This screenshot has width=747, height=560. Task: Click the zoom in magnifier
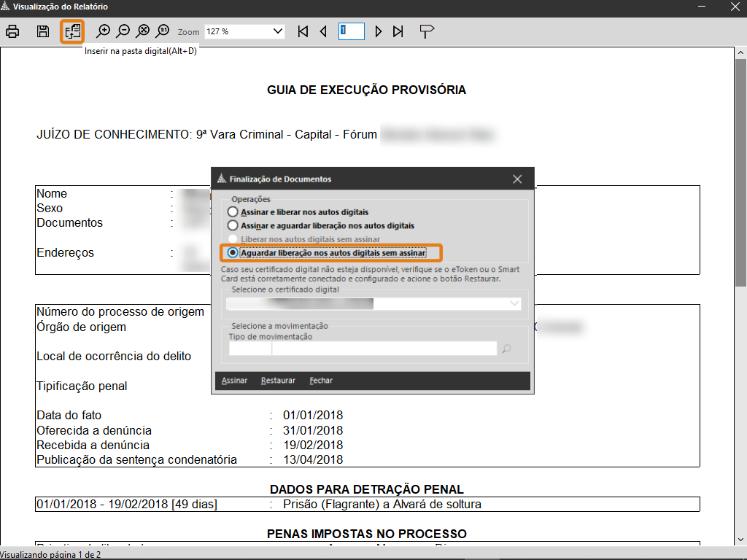[x=103, y=31]
